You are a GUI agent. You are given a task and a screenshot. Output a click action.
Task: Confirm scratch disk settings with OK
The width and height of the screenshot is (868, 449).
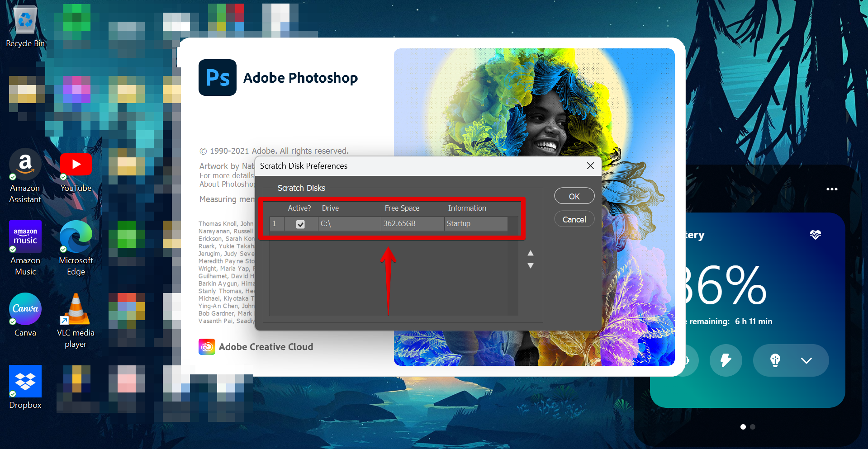coord(574,196)
